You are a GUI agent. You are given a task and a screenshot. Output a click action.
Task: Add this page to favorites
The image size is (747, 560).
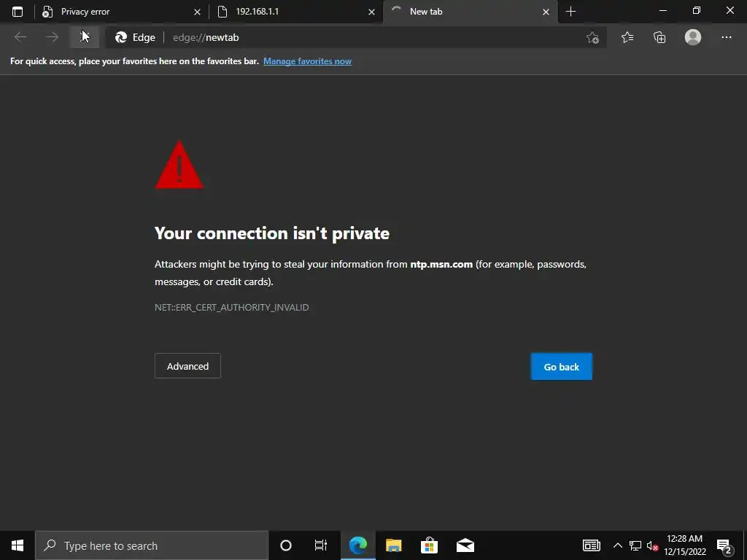point(592,37)
